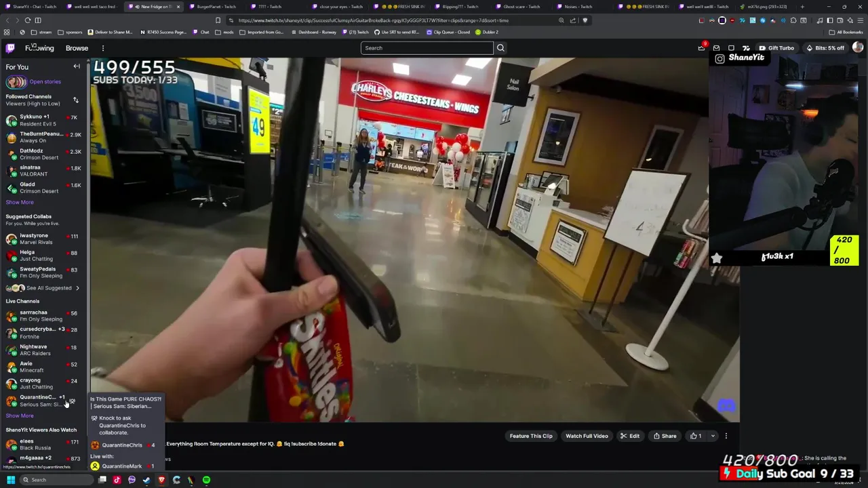The image size is (868, 488).
Task: Focus the Twitch search field
Action: pyautogui.click(x=427, y=48)
